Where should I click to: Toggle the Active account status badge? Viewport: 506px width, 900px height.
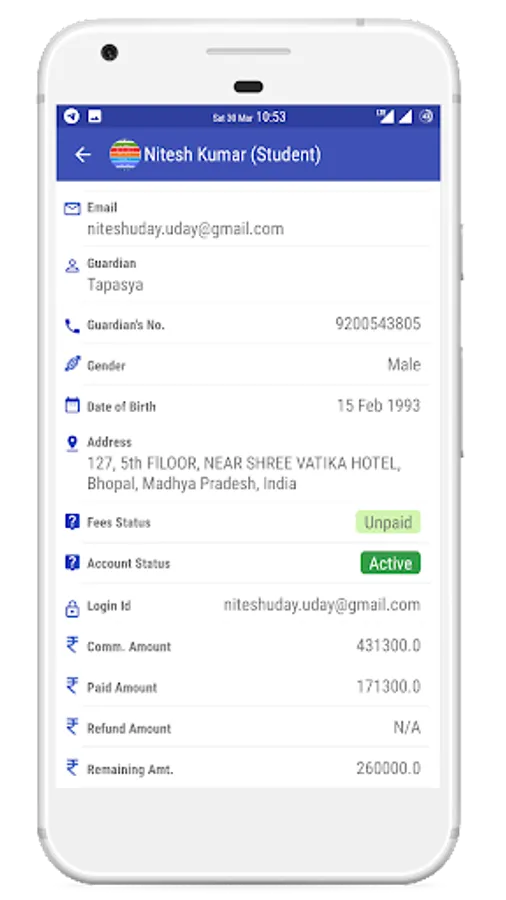coord(390,563)
